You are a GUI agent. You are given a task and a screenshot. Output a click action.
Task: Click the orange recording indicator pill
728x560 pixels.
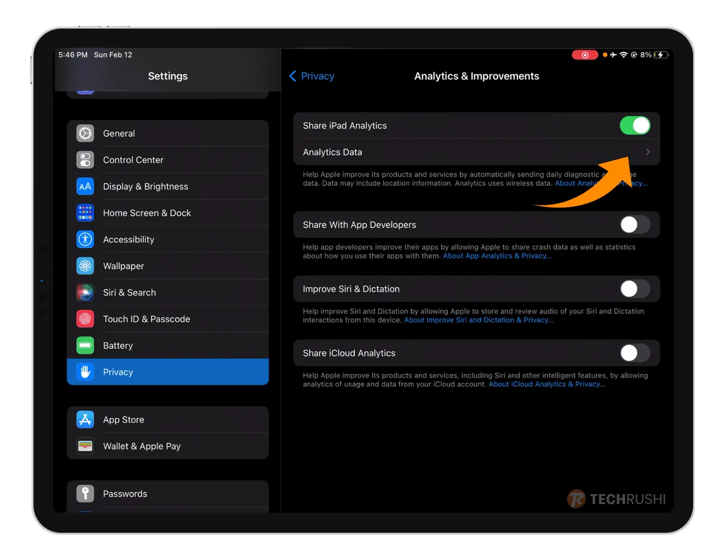[585, 54]
